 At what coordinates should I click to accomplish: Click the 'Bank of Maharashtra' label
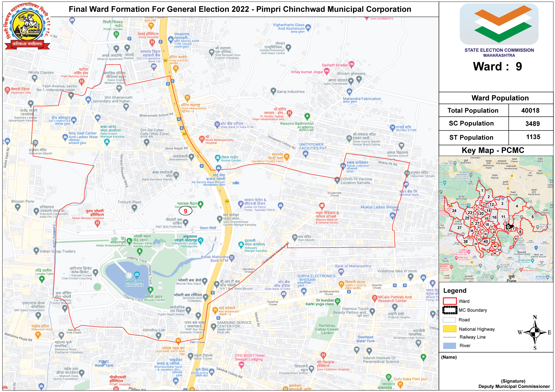pyautogui.click(x=353, y=266)
